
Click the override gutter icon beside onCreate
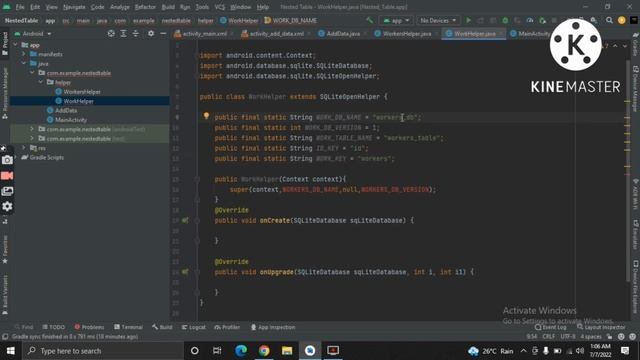185,220
